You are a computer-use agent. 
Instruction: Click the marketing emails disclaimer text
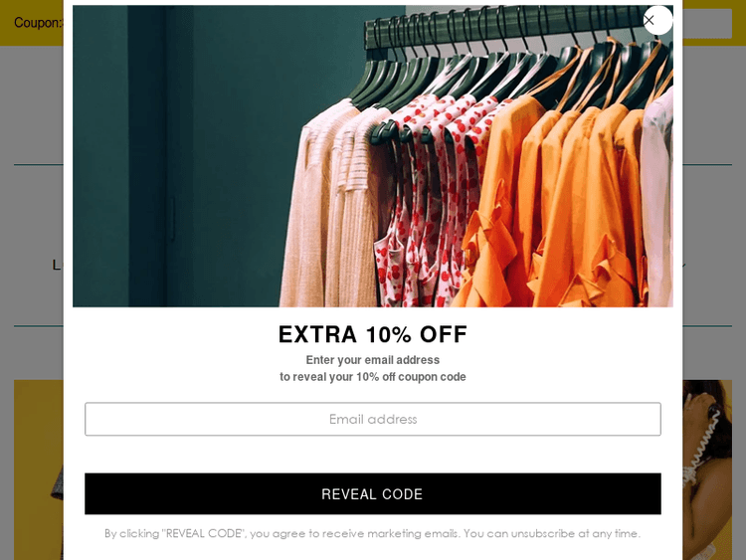pyautogui.click(x=373, y=533)
